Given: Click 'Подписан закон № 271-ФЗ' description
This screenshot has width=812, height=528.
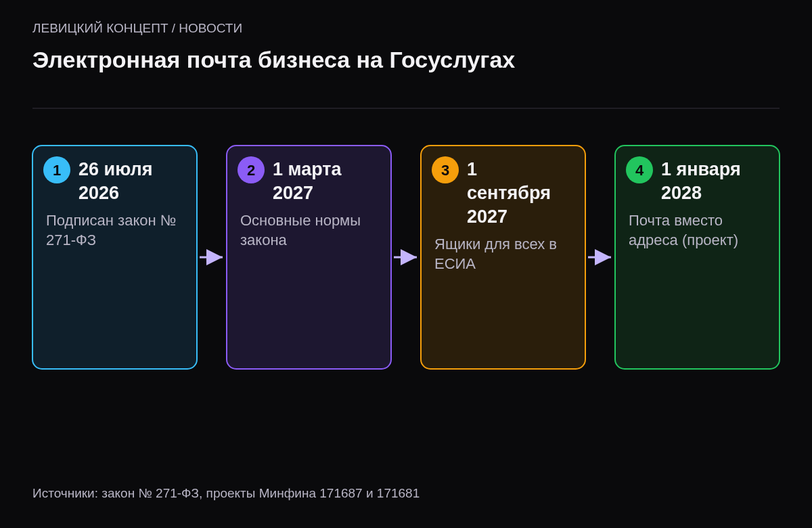Looking at the screenshot, I should [x=111, y=230].
